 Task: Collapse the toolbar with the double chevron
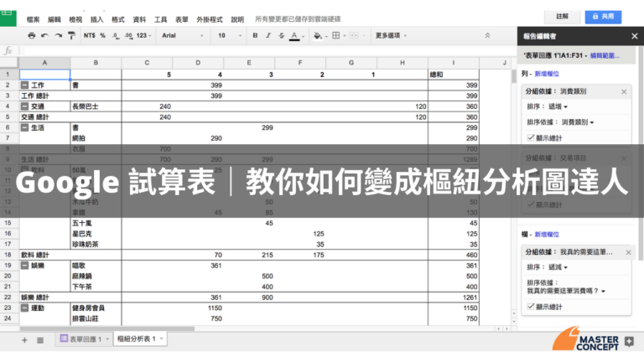pos(487,36)
